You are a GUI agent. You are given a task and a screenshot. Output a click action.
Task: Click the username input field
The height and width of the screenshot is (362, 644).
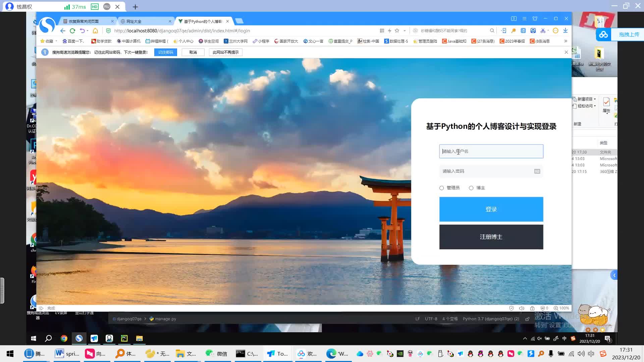coord(491,152)
